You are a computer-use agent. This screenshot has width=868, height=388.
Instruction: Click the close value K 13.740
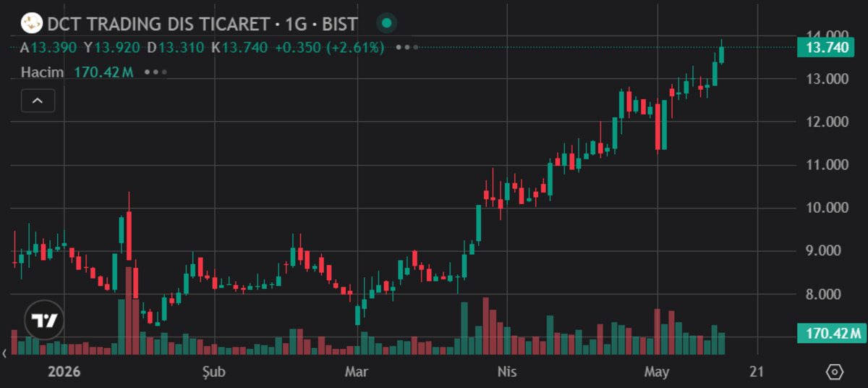point(239,48)
